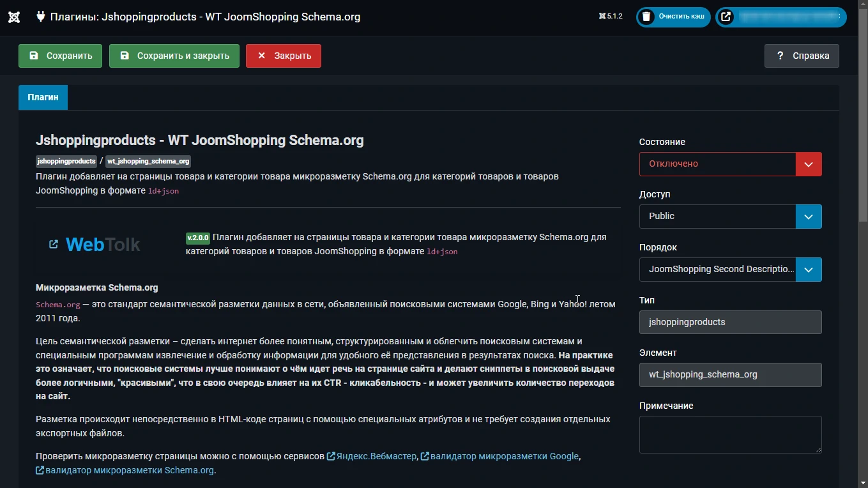Screen dimensions: 868x488
Task: Expand the Доступ dropdown showing Public
Action: click(x=730, y=217)
